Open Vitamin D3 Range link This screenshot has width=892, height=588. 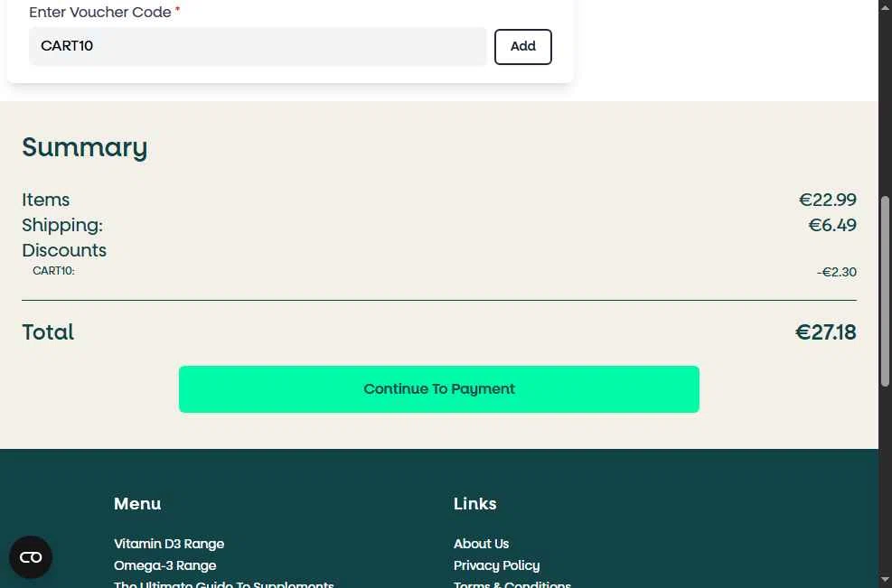pos(169,544)
